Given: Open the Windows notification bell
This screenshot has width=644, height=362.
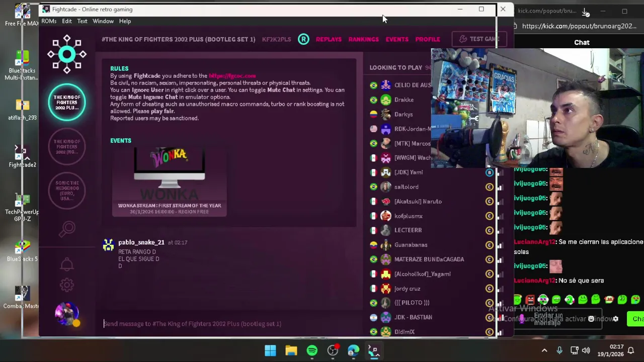Looking at the screenshot, I should [x=631, y=350].
